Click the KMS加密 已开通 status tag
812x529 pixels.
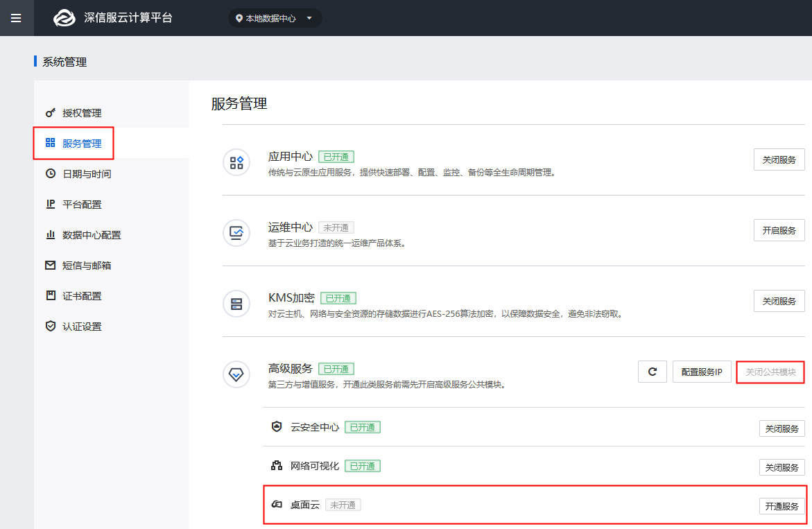[x=338, y=298]
